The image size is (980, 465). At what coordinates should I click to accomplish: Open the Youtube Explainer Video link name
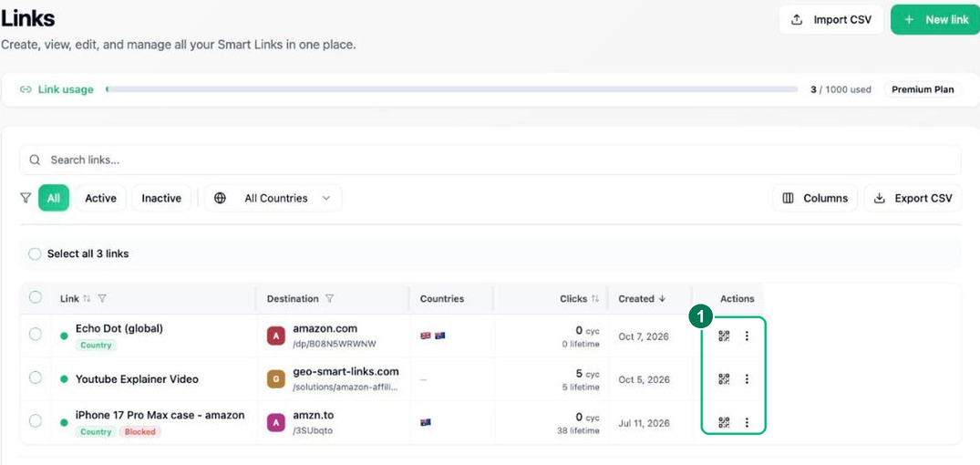click(137, 378)
